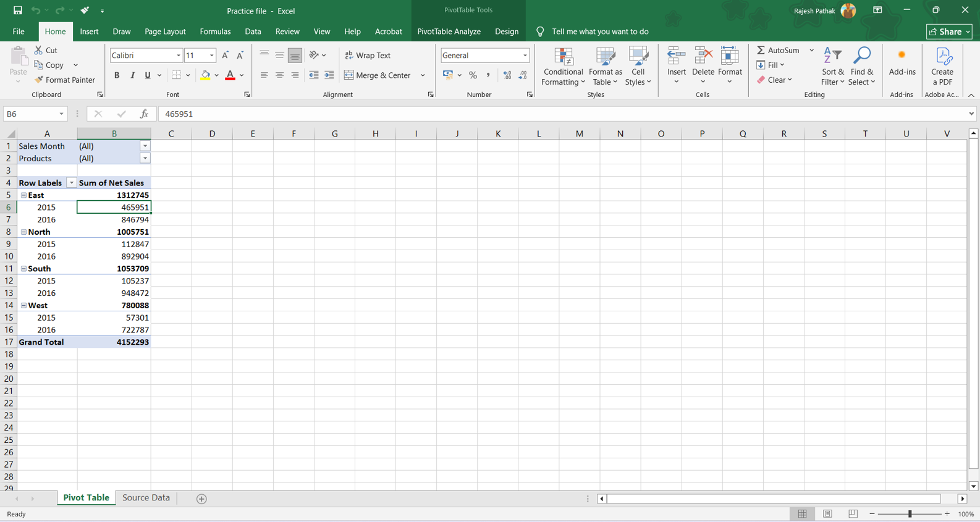This screenshot has height=522, width=980.
Task: Toggle Bold formatting
Action: click(x=117, y=75)
